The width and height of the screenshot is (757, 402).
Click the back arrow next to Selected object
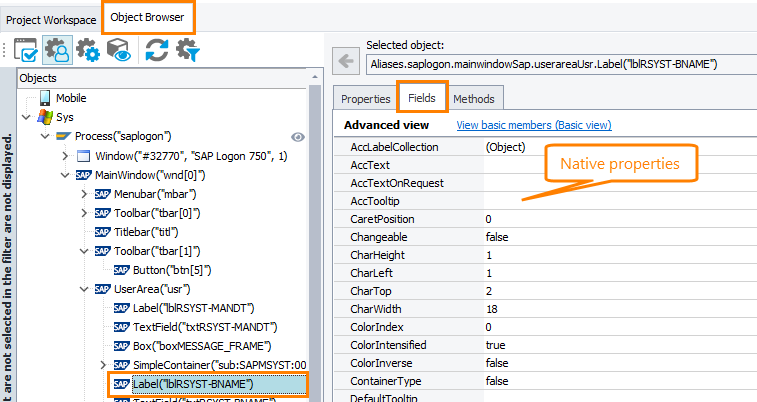346,62
